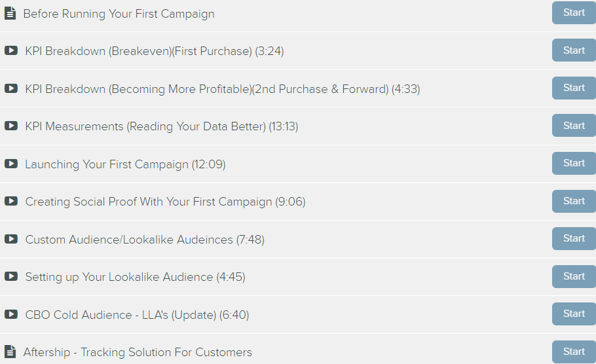Screen dimensions: 596x364
Task: Click video icon beside CBO Cold Audience lesson
Action: [11, 314]
